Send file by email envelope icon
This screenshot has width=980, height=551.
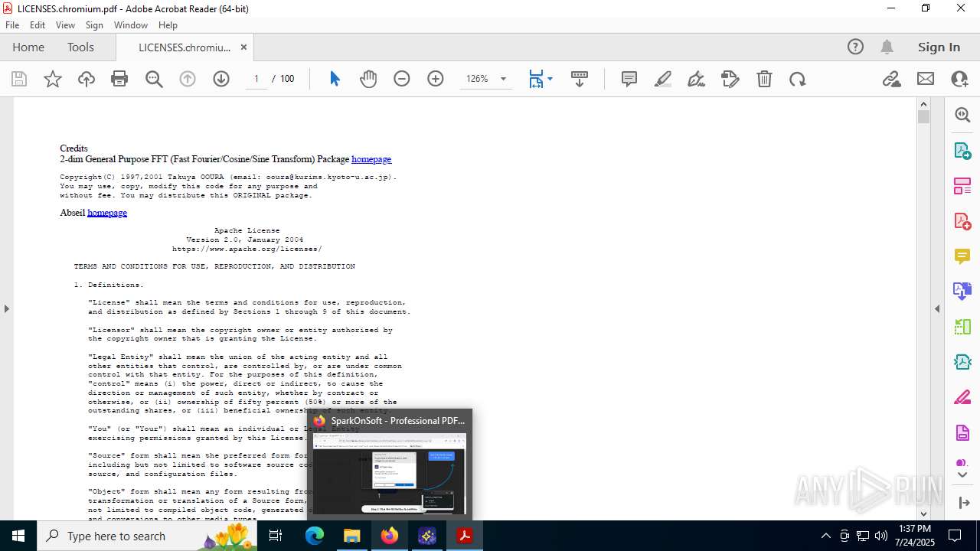926,79
